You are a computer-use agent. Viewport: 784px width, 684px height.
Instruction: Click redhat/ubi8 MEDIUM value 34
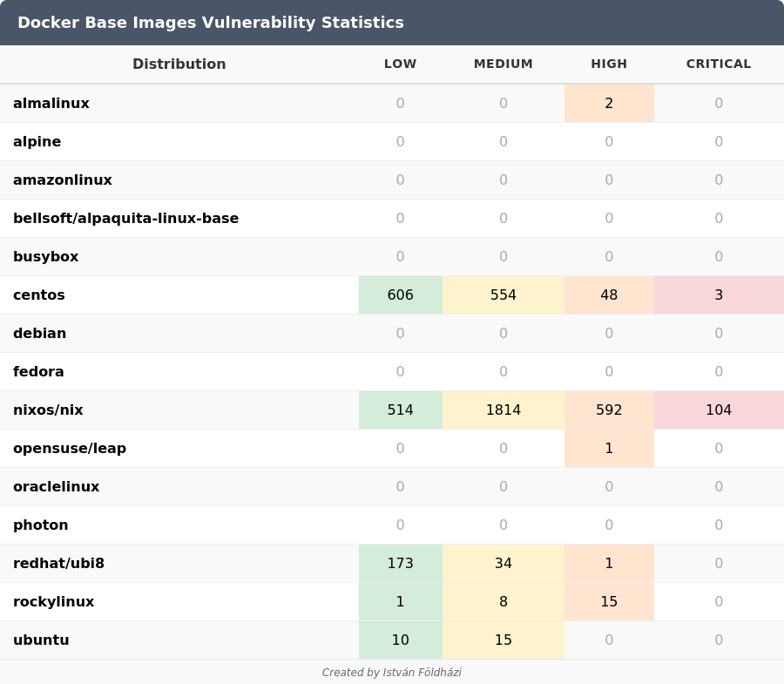tap(503, 564)
